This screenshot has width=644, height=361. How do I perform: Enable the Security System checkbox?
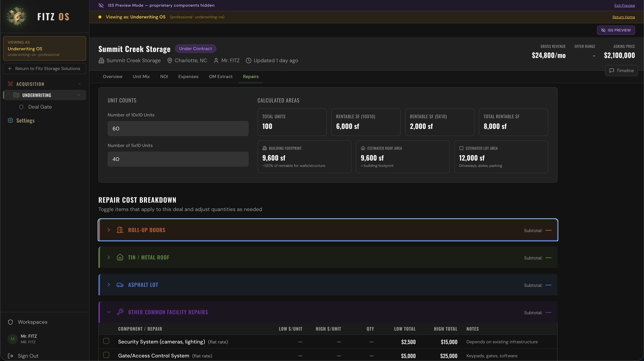click(106, 341)
